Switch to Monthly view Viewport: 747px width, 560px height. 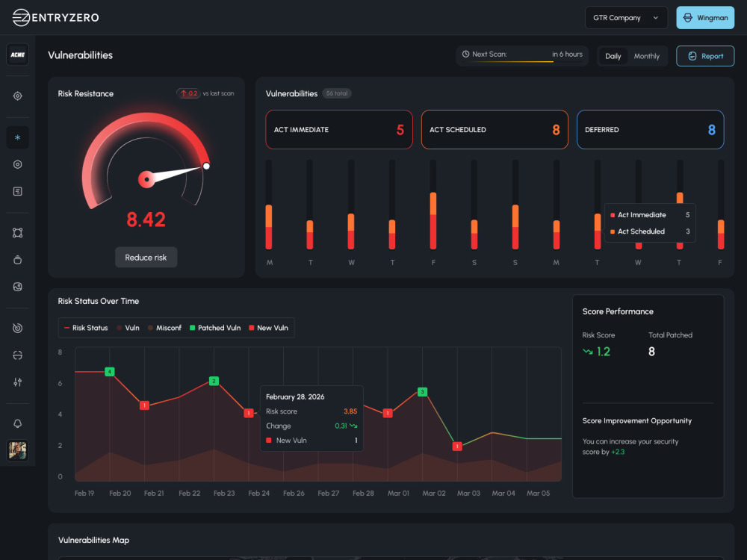pos(646,56)
